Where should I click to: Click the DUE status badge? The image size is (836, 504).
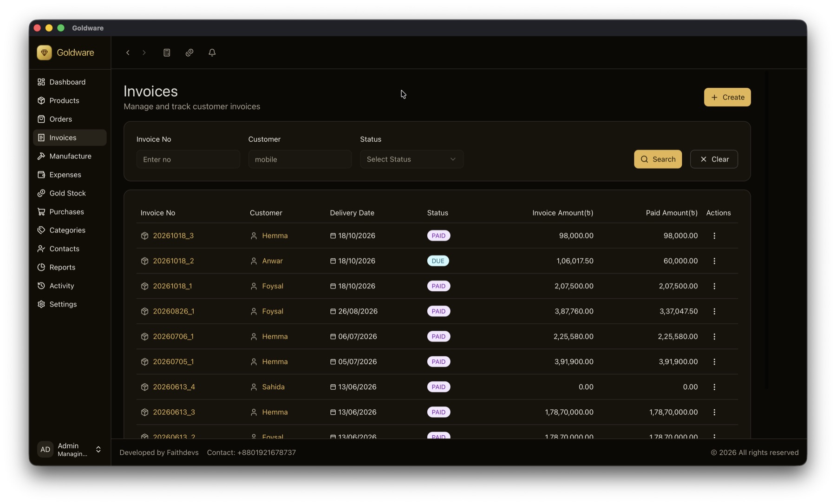tap(438, 261)
